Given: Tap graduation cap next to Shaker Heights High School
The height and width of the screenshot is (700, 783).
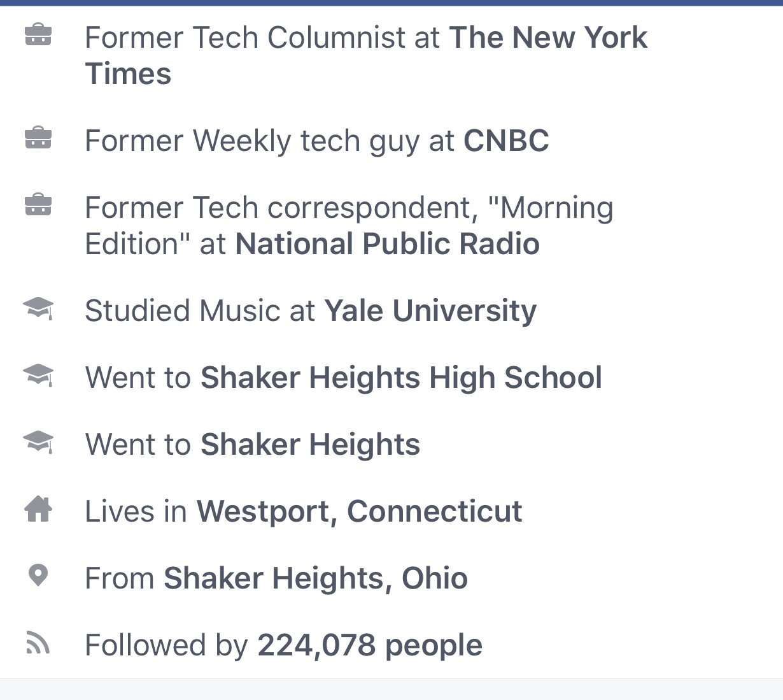Looking at the screenshot, I should [x=38, y=375].
